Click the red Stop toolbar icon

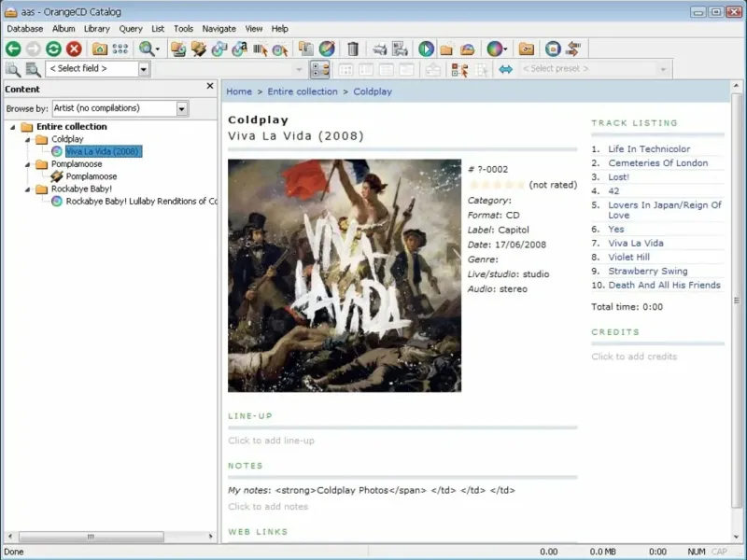[x=74, y=49]
